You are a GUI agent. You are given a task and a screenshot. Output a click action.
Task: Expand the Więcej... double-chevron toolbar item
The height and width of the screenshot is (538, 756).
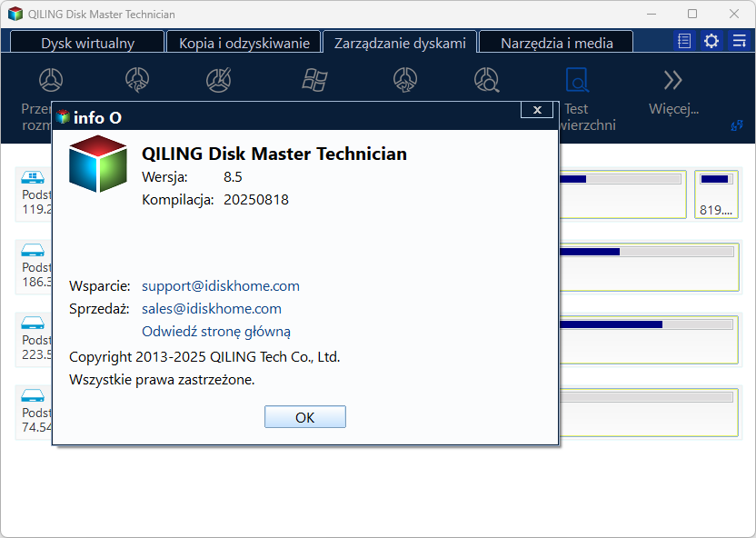point(673,80)
